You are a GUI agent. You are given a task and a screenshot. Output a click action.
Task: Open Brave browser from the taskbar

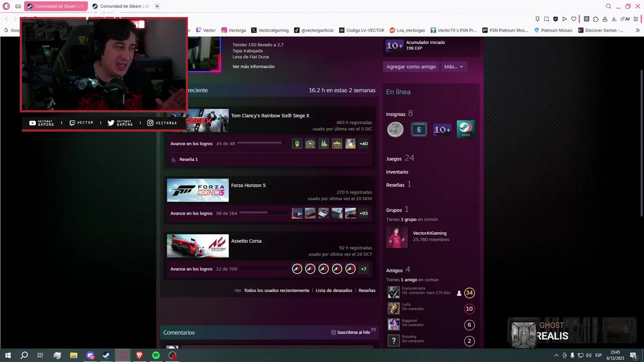click(x=139, y=355)
